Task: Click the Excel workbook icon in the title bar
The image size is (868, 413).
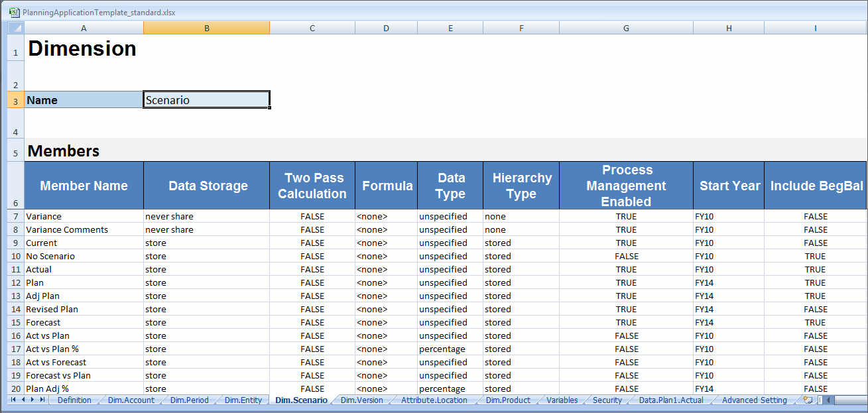Action: 15,11
